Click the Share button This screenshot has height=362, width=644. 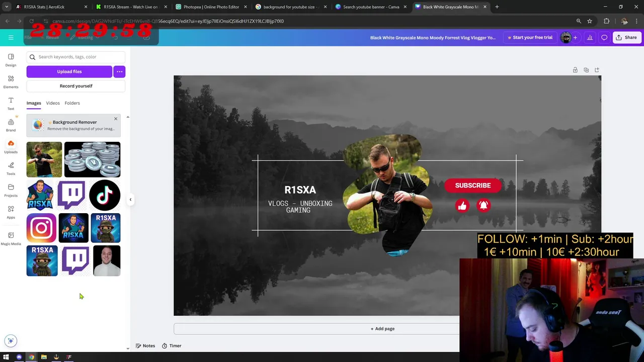[x=626, y=37]
